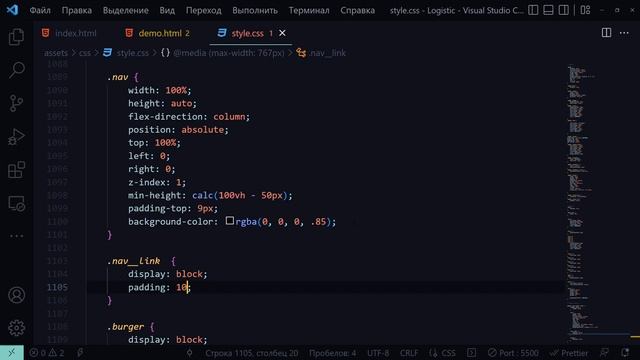Toggle the bottom panel layout icon
The height and width of the screenshot is (360, 640).
[548, 10]
